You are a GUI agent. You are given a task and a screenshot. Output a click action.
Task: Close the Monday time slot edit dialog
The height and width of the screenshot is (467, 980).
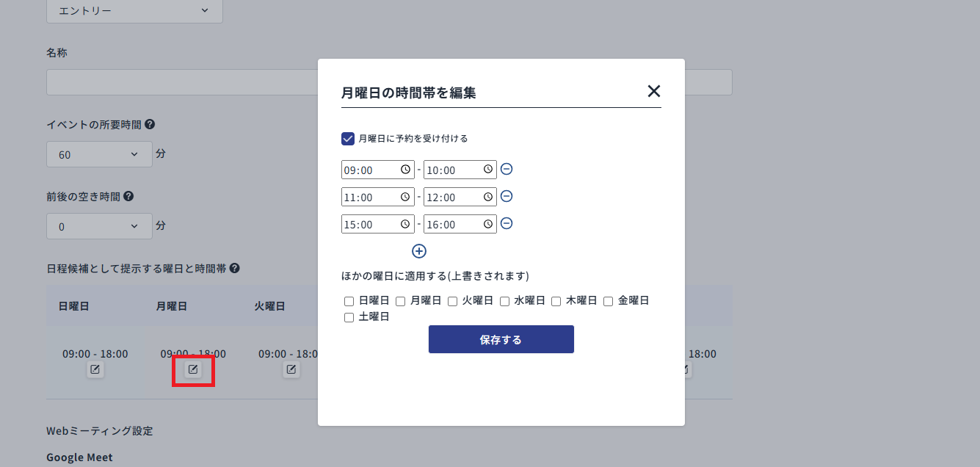coord(653,91)
